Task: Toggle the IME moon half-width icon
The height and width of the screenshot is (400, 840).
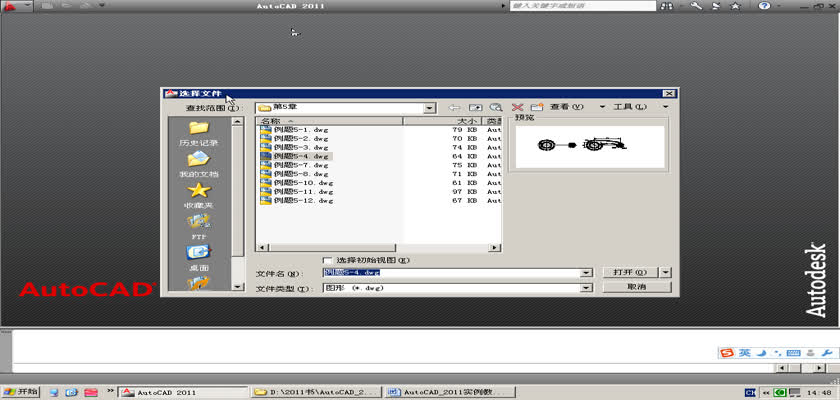Action: pyautogui.click(x=761, y=353)
